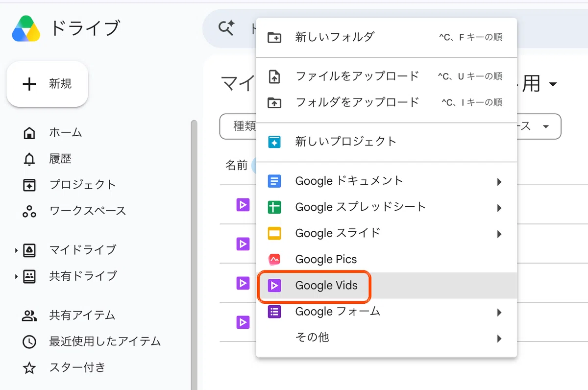This screenshot has width=588, height=390.
Task: Expand the その他 submenu arrow
Action: (x=499, y=338)
